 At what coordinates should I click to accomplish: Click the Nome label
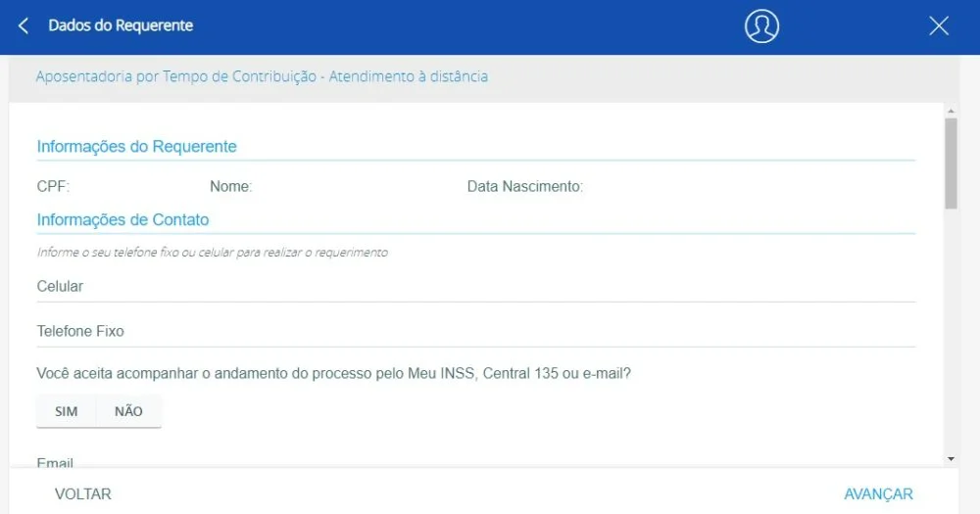(x=230, y=186)
